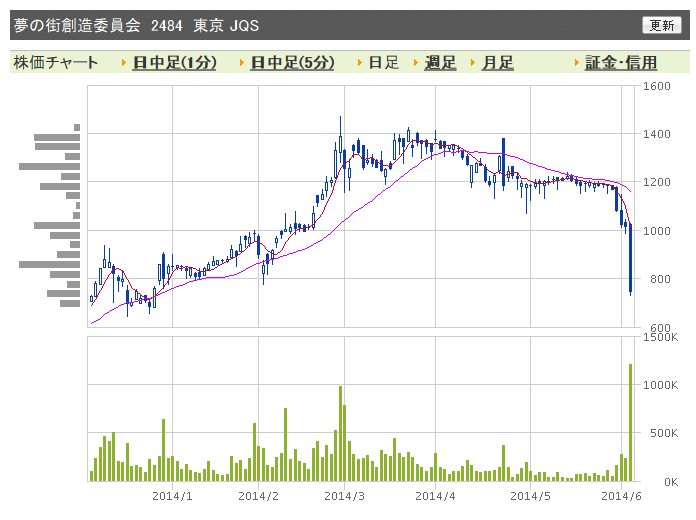
Task: Click the 株価チャート heading label
Action: (55, 63)
